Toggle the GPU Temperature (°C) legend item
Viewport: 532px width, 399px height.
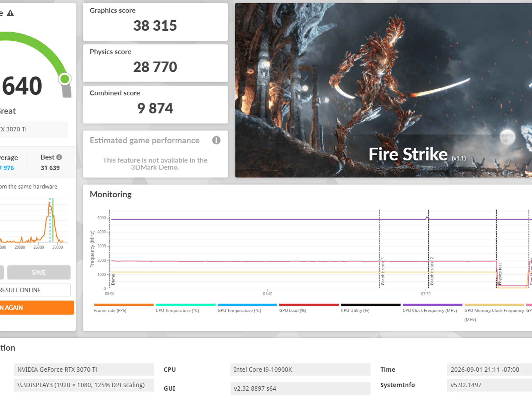coord(247,308)
